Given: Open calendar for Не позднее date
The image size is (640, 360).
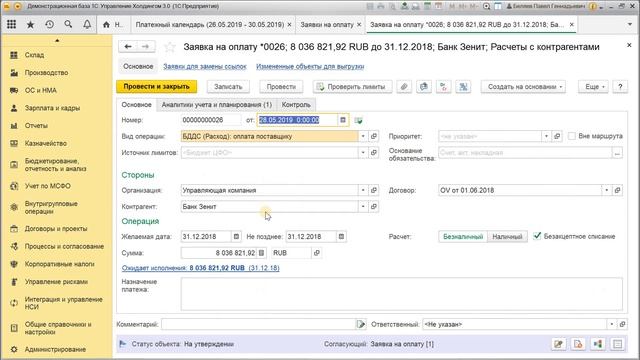Looking at the screenshot, I should (x=341, y=237).
